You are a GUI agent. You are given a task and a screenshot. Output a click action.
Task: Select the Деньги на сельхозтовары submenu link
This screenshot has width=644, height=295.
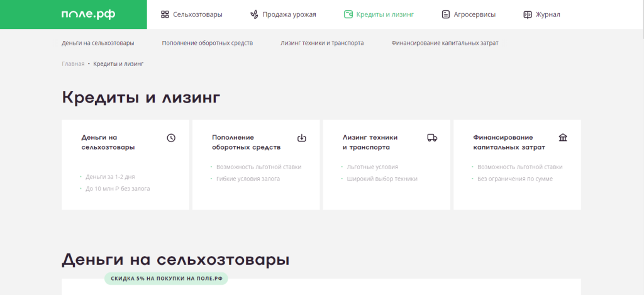98,43
